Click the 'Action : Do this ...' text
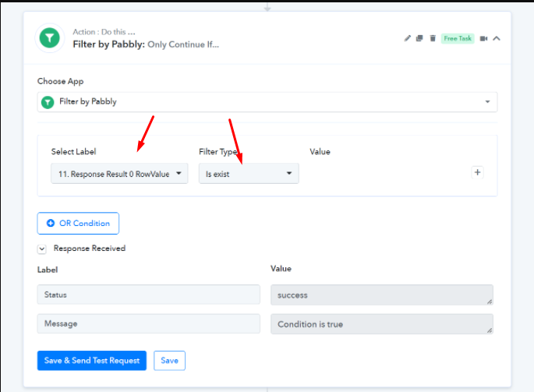This screenshot has height=392, width=534. coord(104,32)
